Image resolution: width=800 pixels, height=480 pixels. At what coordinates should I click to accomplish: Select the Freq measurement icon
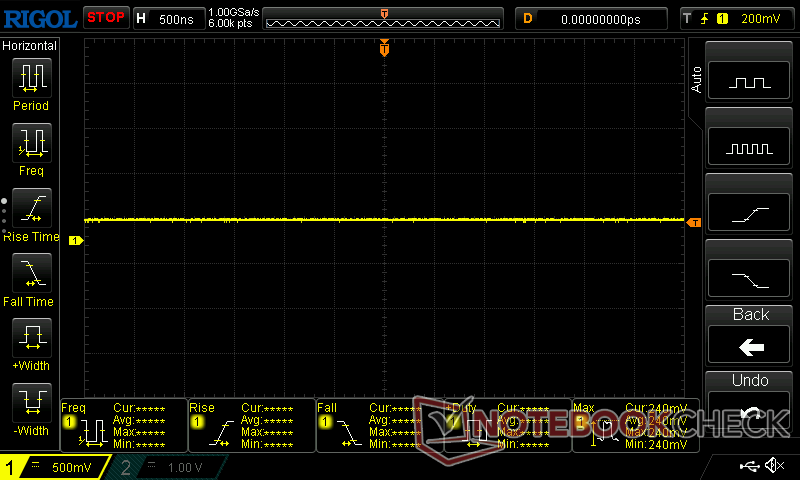(31, 143)
